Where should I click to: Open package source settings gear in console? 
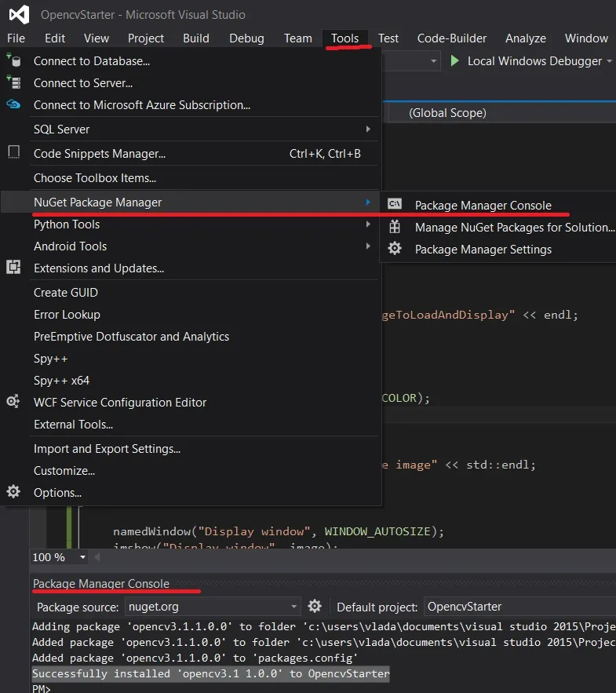click(315, 606)
